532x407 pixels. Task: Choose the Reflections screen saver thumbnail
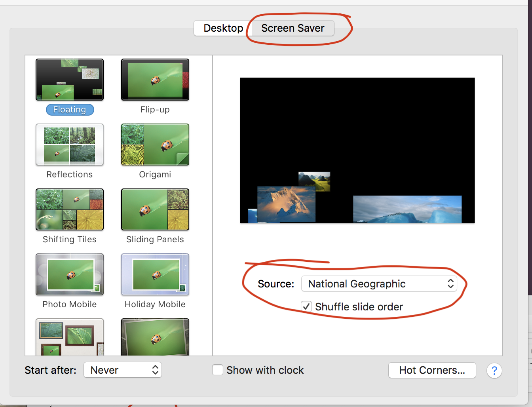(70, 145)
